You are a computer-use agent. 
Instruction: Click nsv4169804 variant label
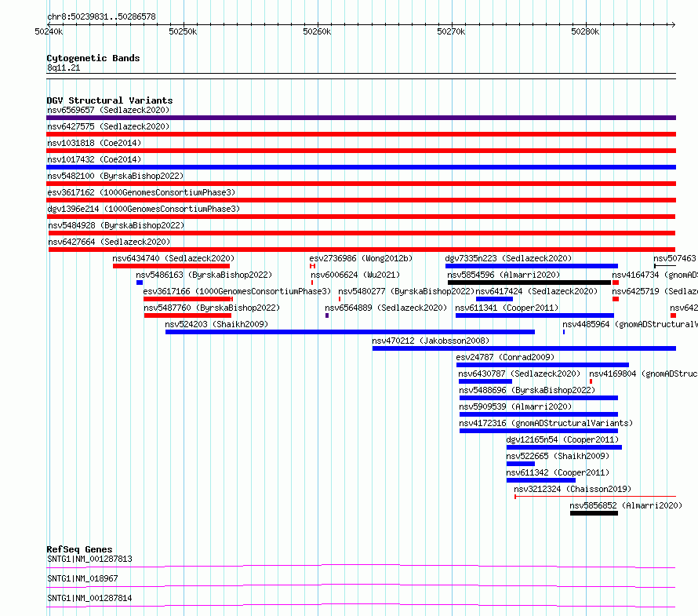point(643,374)
